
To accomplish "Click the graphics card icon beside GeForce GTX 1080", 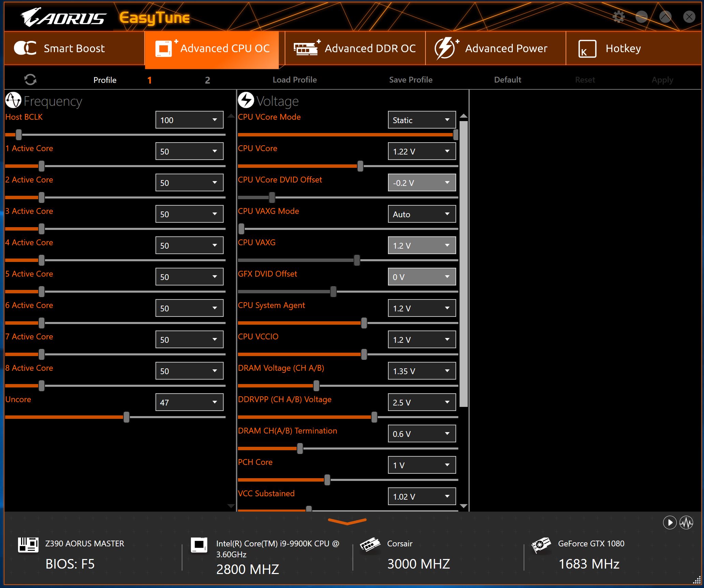I will tap(541, 545).
